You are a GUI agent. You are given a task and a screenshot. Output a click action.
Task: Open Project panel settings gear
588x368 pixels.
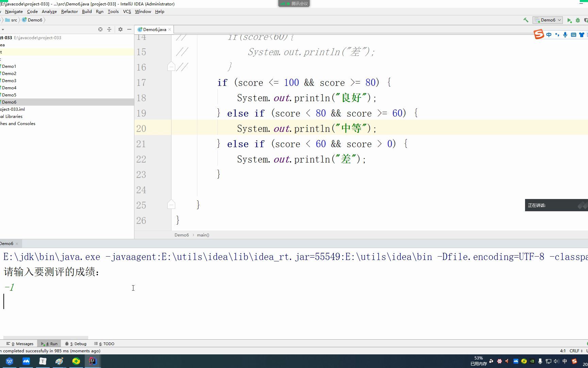point(120,29)
